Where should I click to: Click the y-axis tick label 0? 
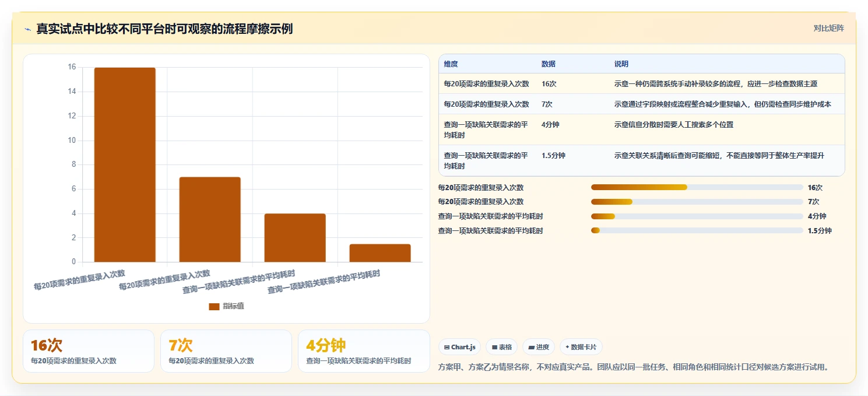click(x=74, y=262)
